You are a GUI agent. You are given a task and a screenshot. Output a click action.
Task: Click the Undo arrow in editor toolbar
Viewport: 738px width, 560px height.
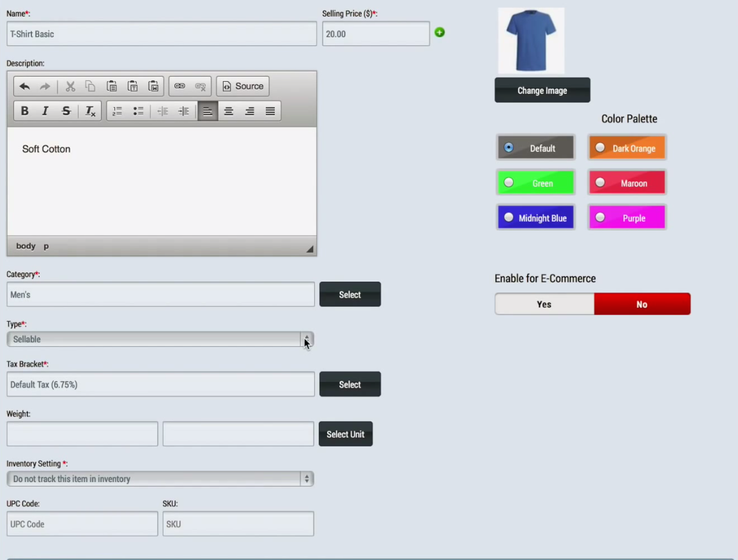pos(24,87)
